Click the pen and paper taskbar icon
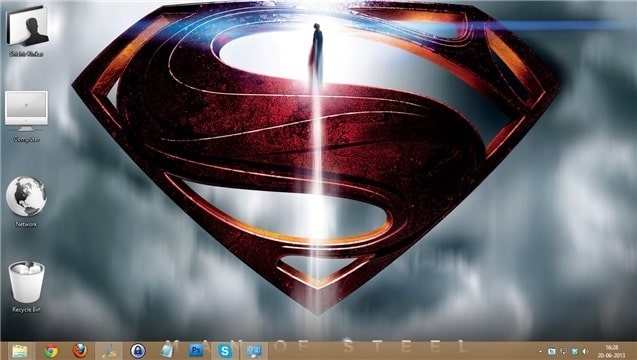Screen dimensions: 637x360 (109, 351)
